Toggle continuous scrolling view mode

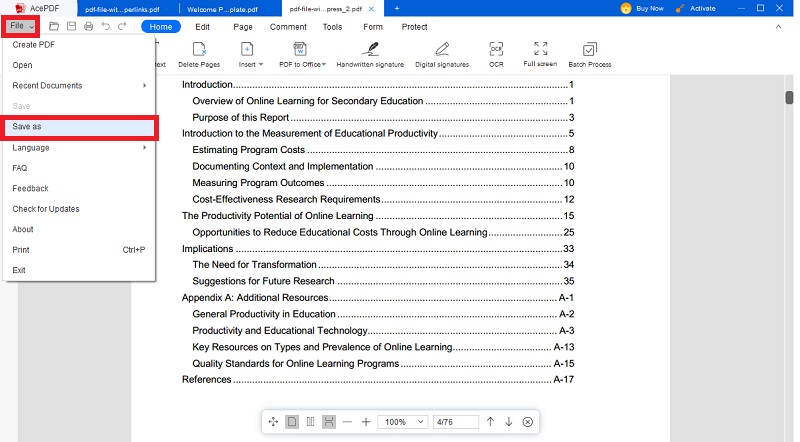coord(329,422)
